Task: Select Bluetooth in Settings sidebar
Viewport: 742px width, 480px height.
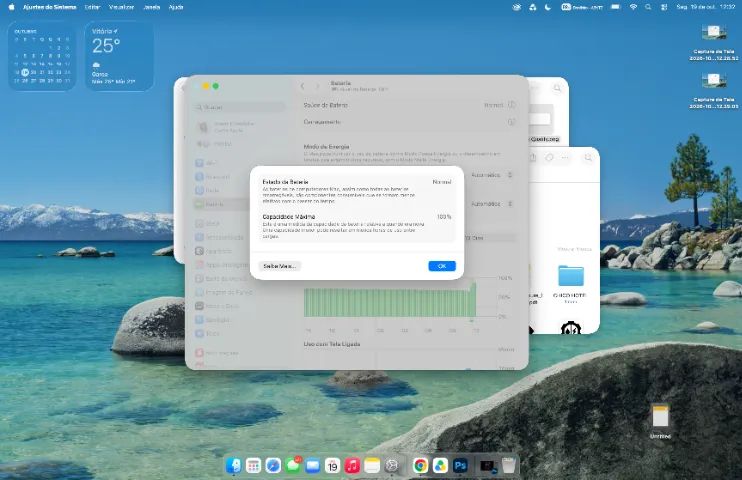Action: coord(212,177)
